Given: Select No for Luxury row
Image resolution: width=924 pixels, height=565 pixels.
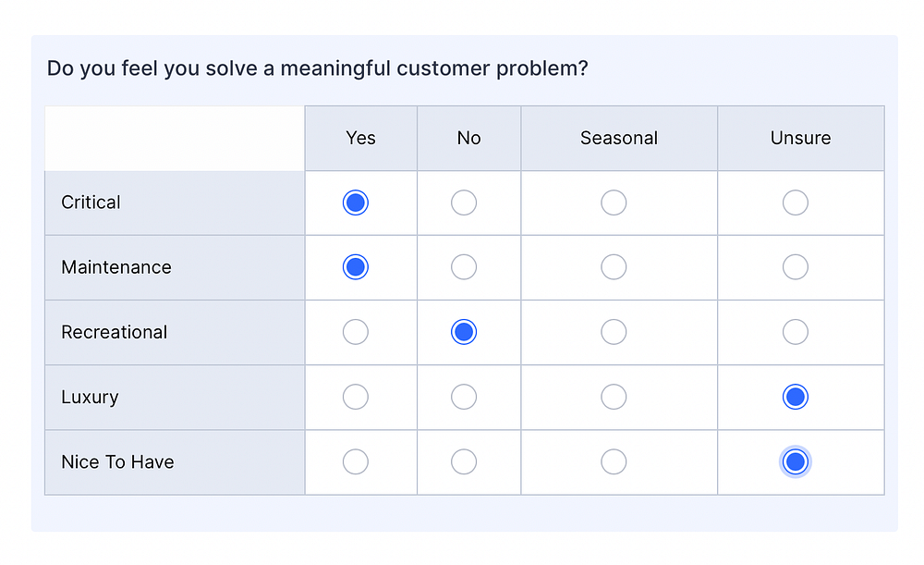Looking at the screenshot, I should click(464, 397).
